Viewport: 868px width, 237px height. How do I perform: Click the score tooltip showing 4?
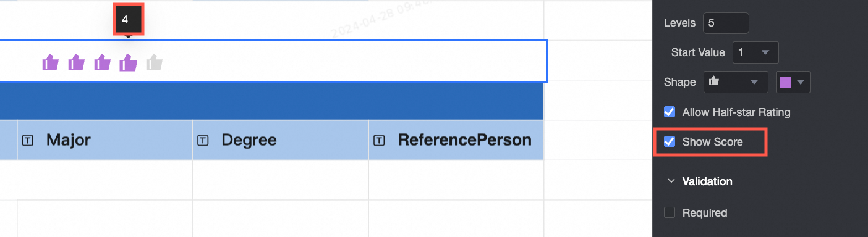click(x=128, y=20)
